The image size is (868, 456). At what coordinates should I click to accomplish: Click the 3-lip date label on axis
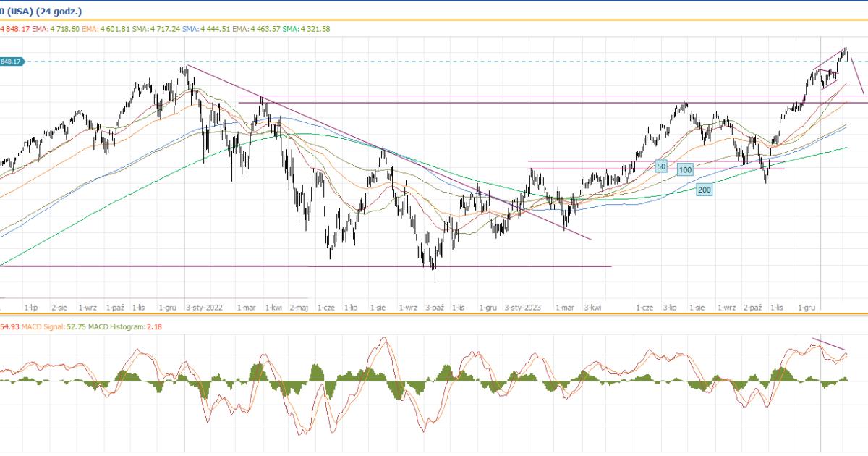(670, 308)
